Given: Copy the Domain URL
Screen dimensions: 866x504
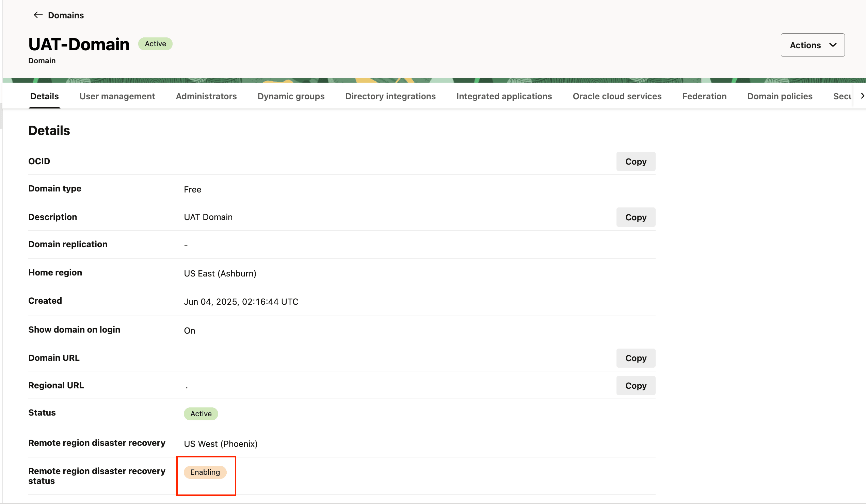Looking at the screenshot, I should [x=636, y=358].
